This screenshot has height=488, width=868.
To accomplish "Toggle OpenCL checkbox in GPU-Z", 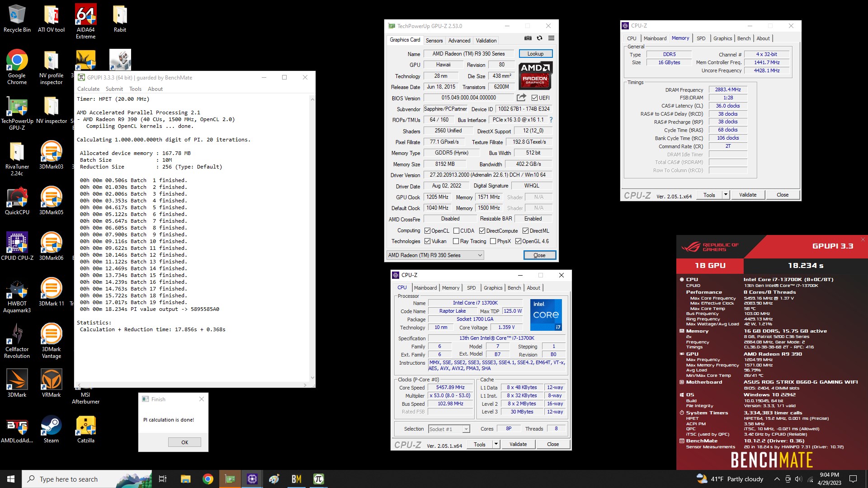I will point(427,231).
